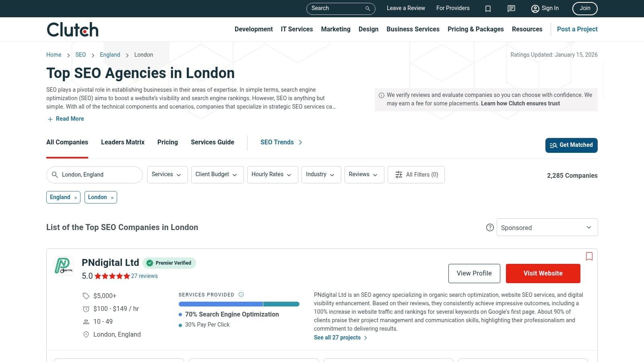Screen dimensions: 644x362
Task: Open the Services filter dropdown
Action: coord(167,175)
